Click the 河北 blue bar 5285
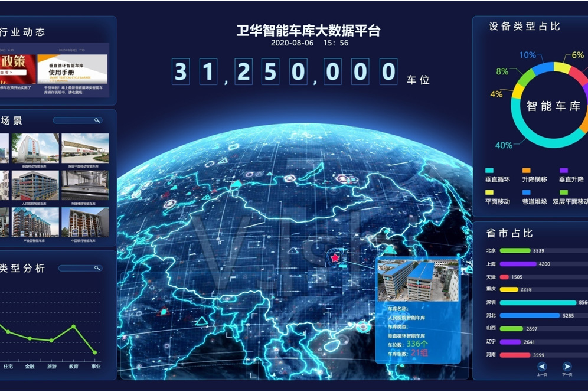 [x=530, y=316]
